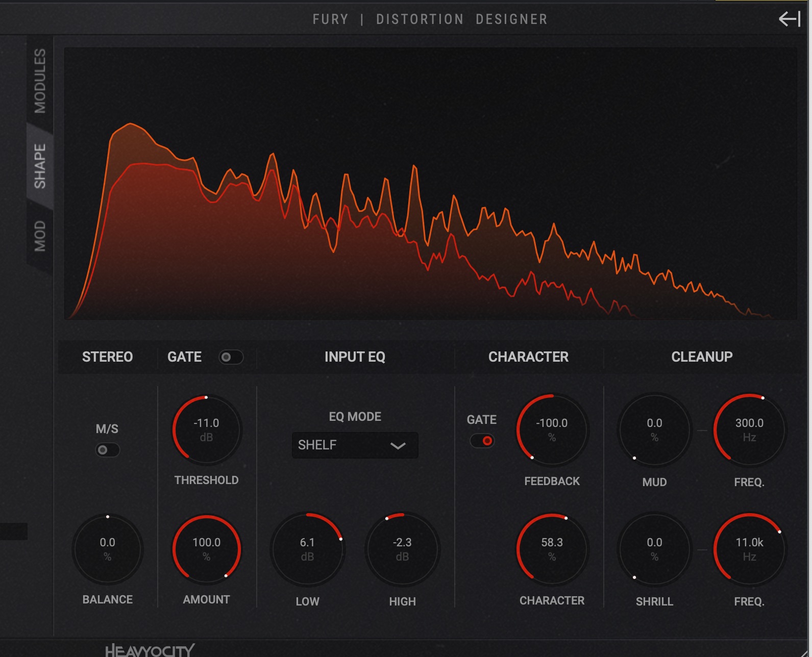This screenshot has width=812, height=657.
Task: Click the Input EQ HIGH knob
Action: pyautogui.click(x=402, y=549)
